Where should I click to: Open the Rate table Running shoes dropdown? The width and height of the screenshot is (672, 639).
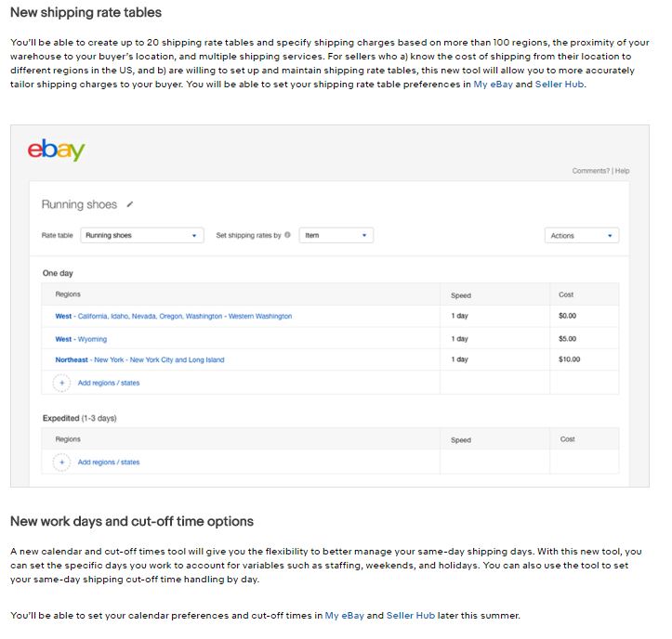click(142, 235)
